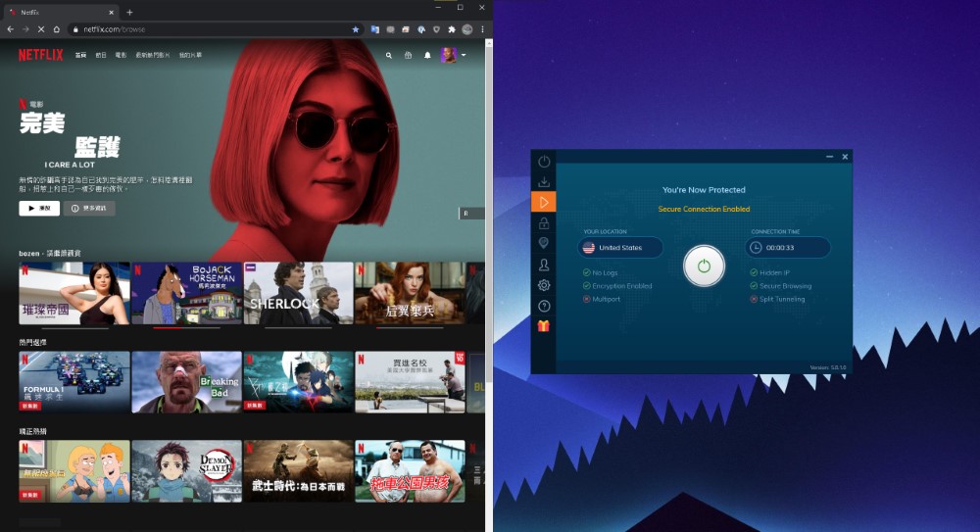Click the Netflix logo in the navigation bar
Viewport: 980px width, 532px height.
coord(40,56)
